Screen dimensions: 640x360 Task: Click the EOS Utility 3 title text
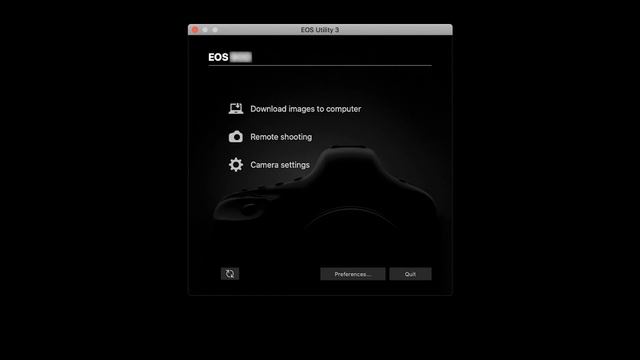tap(320, 30)
